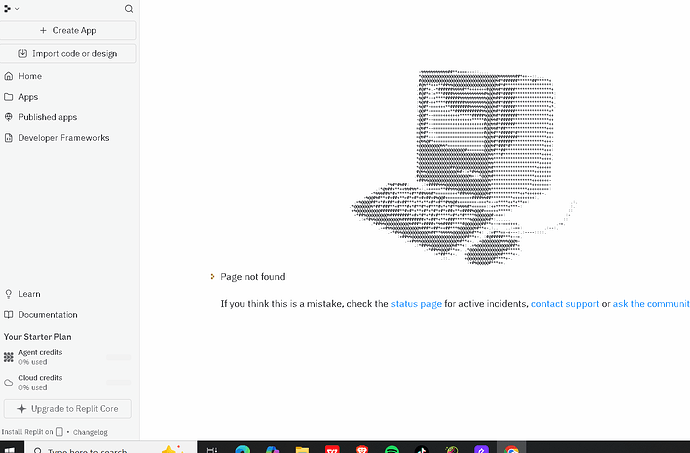Open Copilot from the taskbar
This screenshot has height=453, width=690.
coord(272,449)
